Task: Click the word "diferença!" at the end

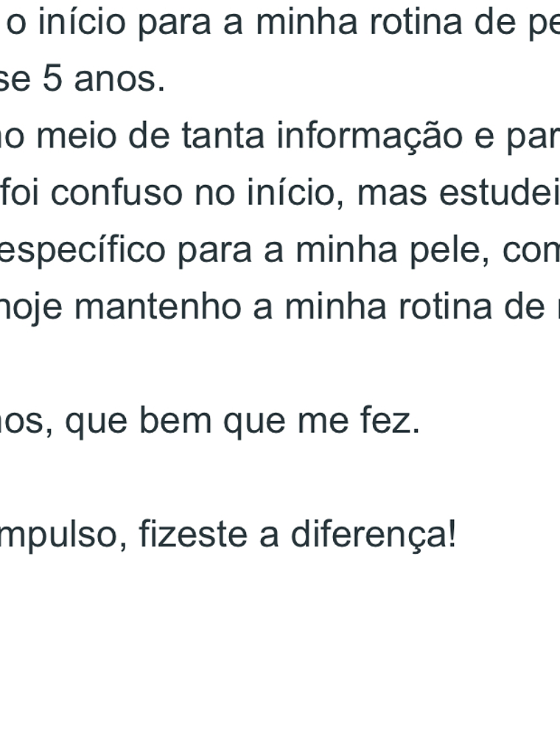Action: point(374,535)
